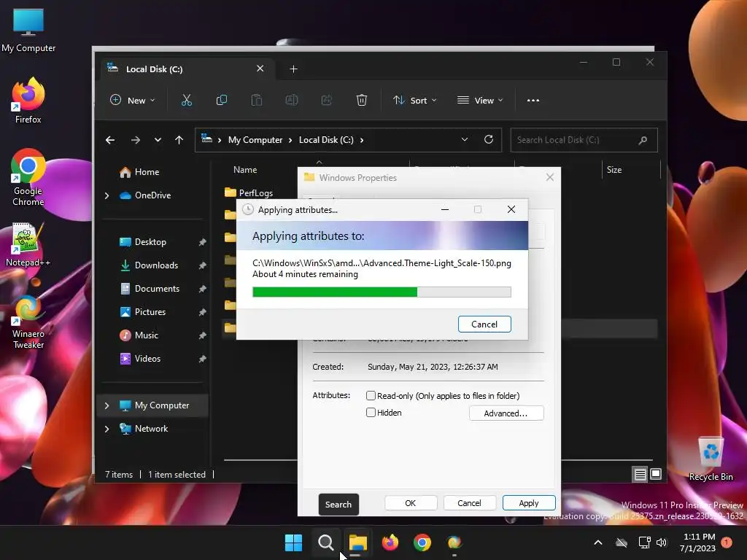This screenshot has height=560, width=747.
Task: Open the New dropdown menu
Action: coord(133,101)
